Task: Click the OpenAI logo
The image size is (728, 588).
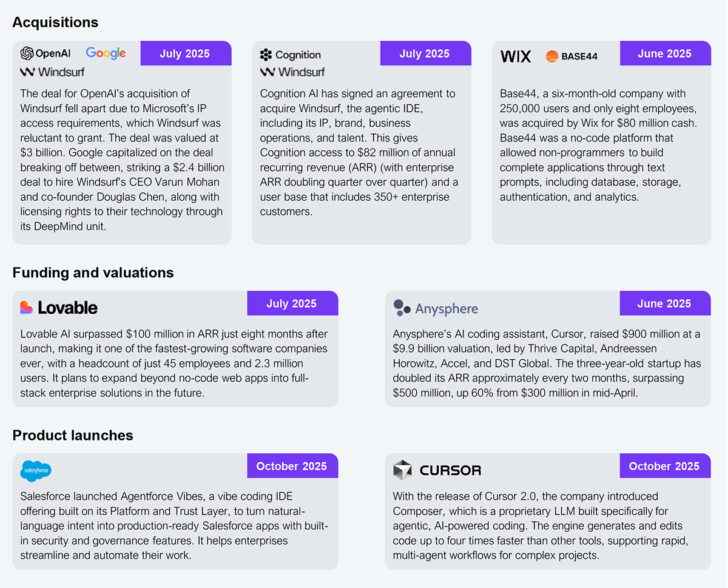Action: click(x=45, y=53)
